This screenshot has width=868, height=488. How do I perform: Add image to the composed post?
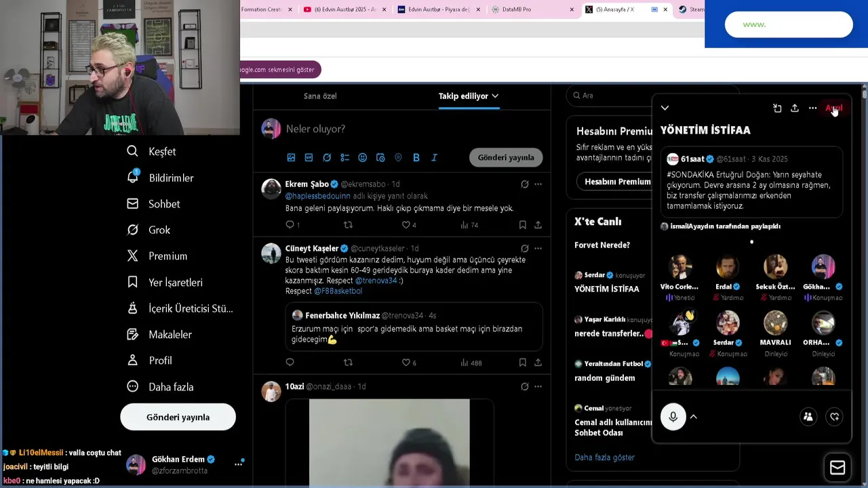tap(291, 157)
